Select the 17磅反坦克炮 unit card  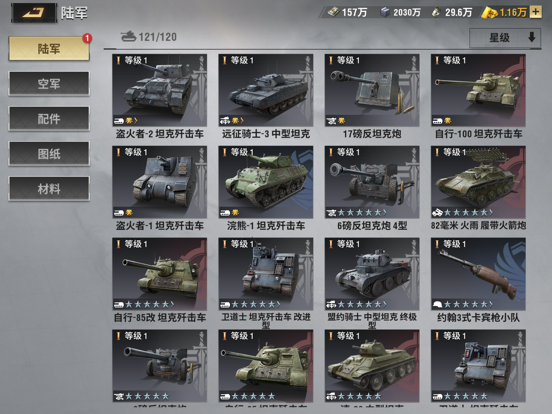(372, 97)
